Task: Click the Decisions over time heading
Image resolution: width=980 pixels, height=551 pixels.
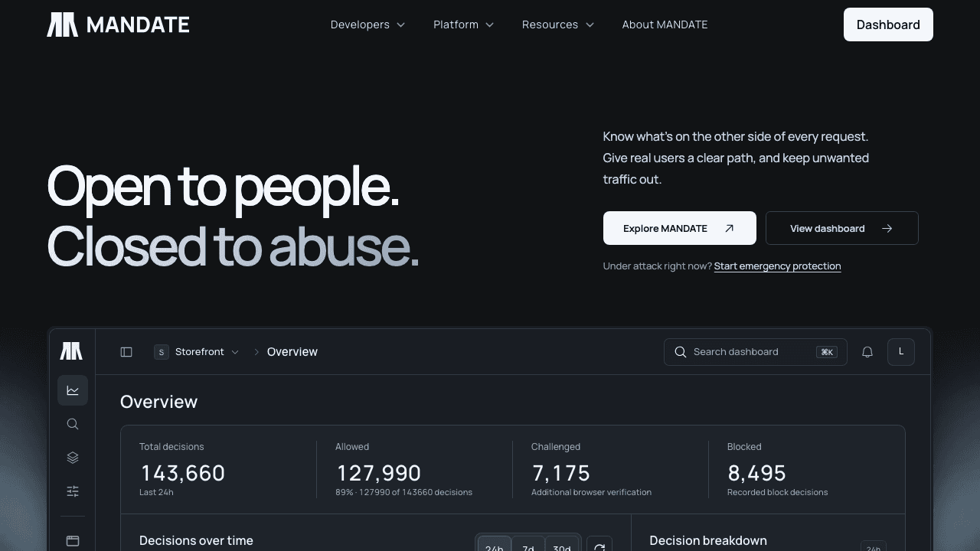Action: [x=196, y=540]
